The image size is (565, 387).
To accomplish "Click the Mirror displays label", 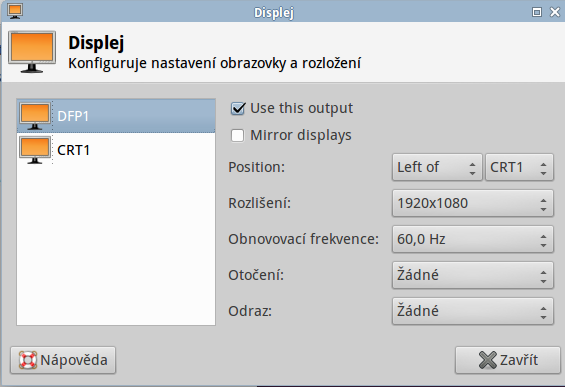I will coord(301,135).
